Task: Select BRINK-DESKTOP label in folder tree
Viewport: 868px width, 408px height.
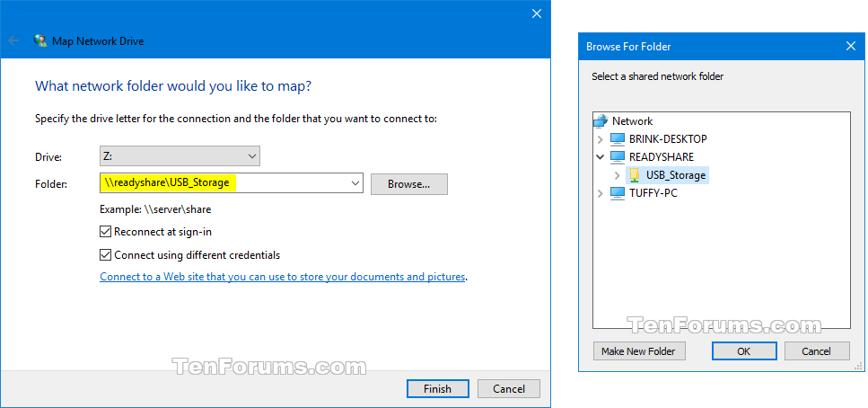Action: pyautogui.click(x=668, y=138)
